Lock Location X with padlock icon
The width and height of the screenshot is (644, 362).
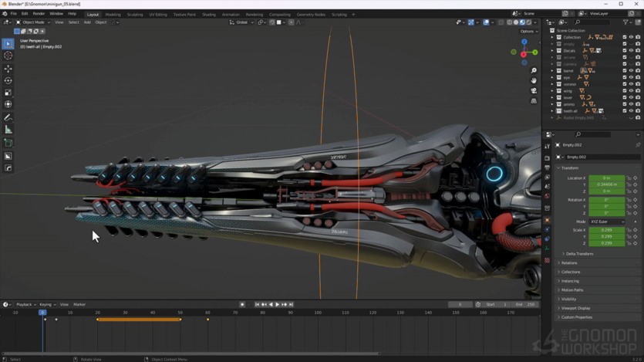629,178
